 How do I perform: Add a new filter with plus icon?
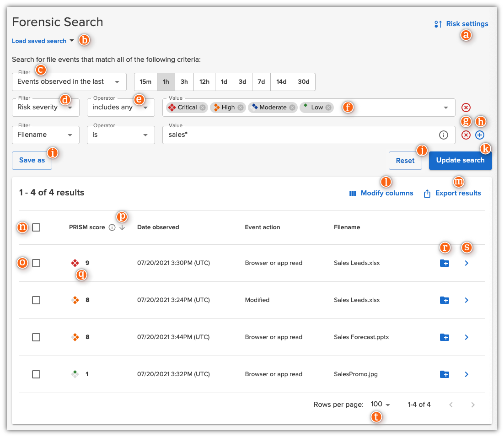click(x=479, y=135)
